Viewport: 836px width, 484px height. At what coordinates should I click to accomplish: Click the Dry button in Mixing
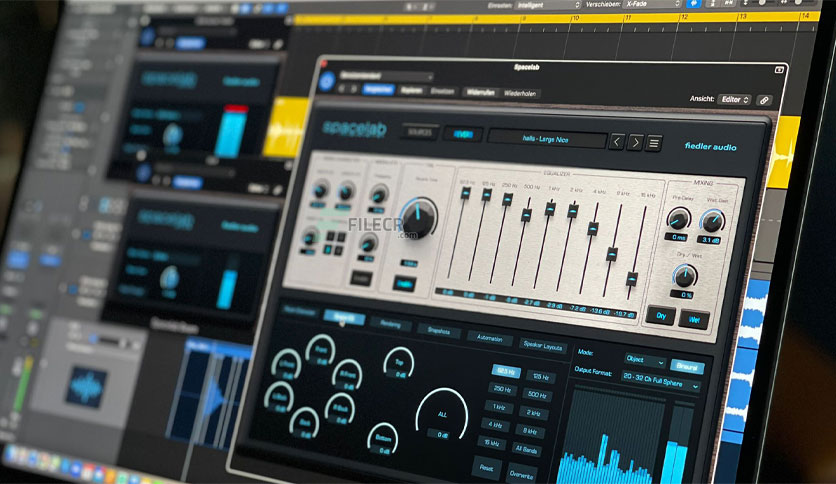pyautogui.click(x=661, y=316)
